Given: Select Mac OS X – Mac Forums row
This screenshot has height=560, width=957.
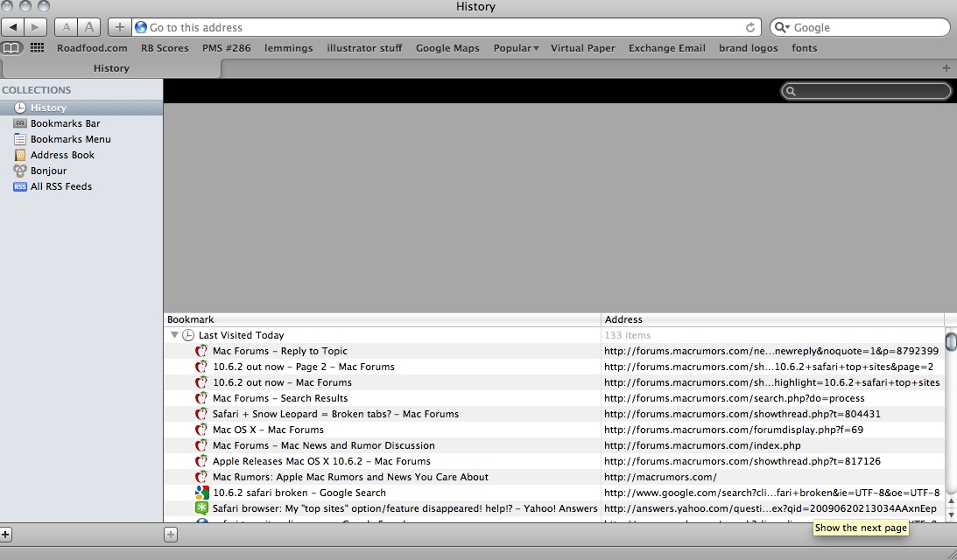Looking at the screenshot, I should 553,430.
